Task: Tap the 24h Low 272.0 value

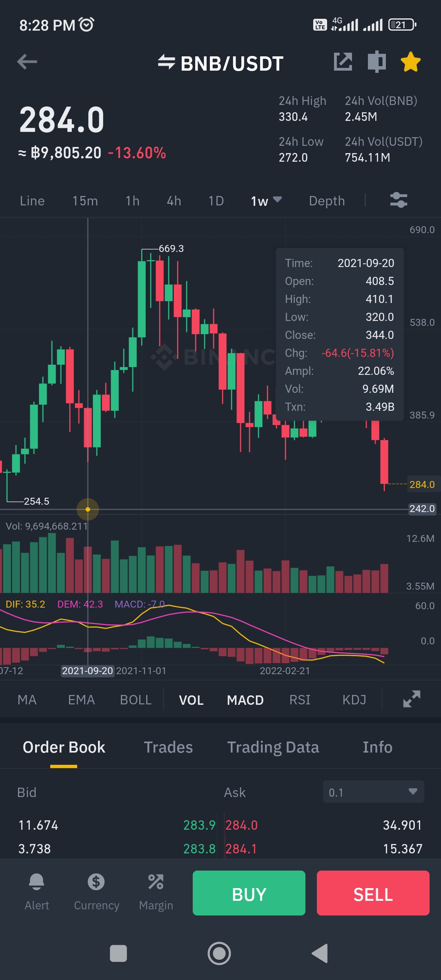Action: tap(293, 158)
